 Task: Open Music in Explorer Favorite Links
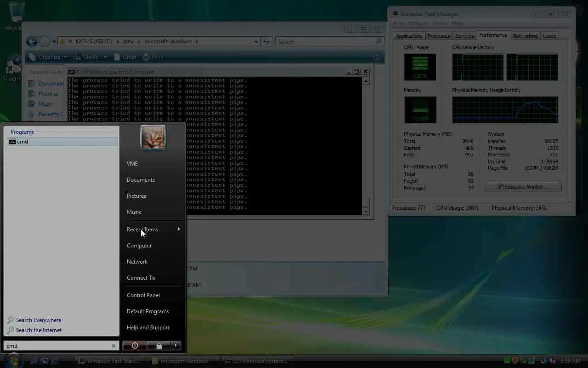[x=41, y=104]
